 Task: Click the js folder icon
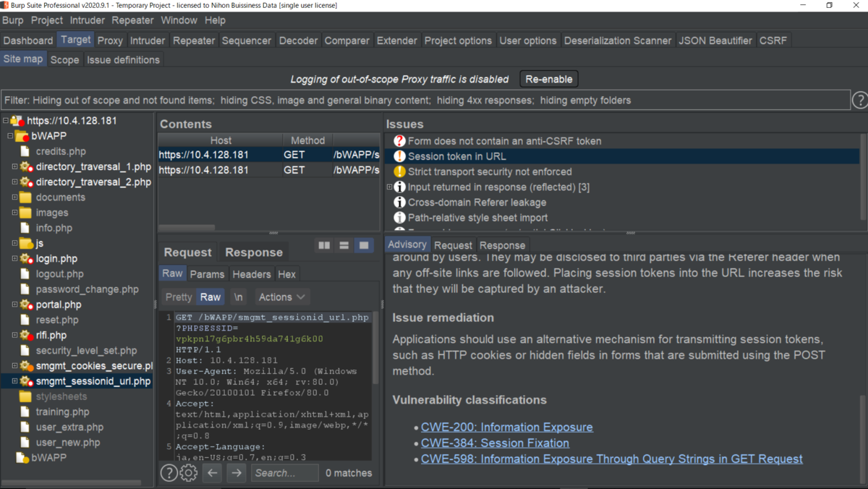tap(26, 243)
